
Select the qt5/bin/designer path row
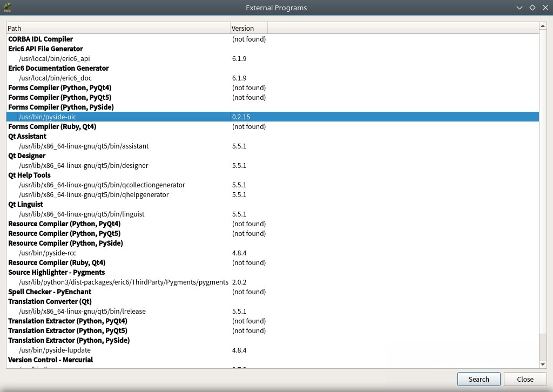click(x=273, y=165)
